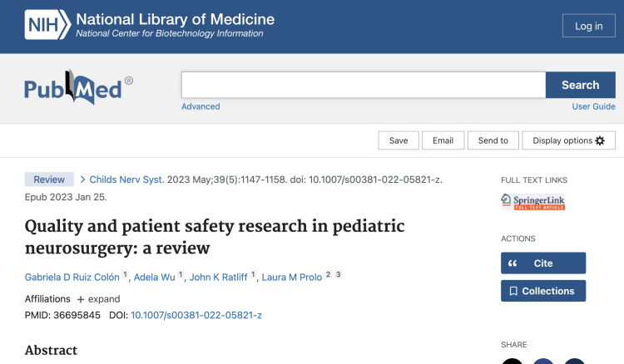This screenshot has height=364, width=624.
Task: Open the SpringerLink full text icon
Action: (532, 201)
